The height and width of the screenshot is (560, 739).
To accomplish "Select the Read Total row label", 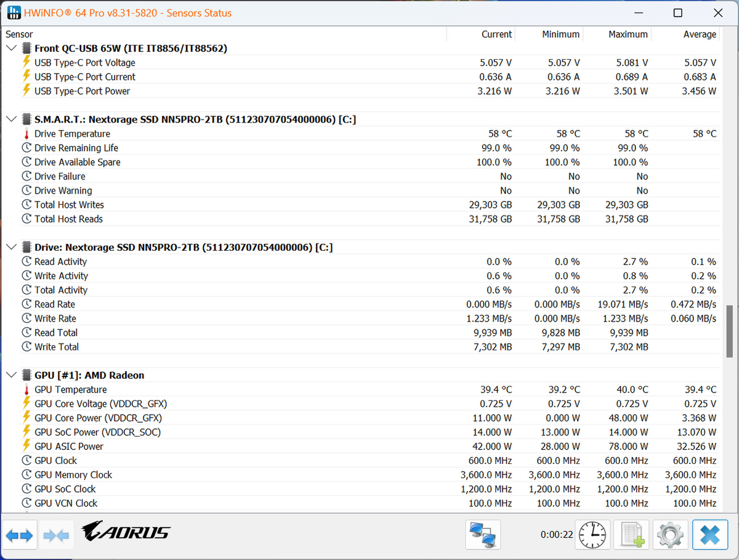I will pos(56,332).
